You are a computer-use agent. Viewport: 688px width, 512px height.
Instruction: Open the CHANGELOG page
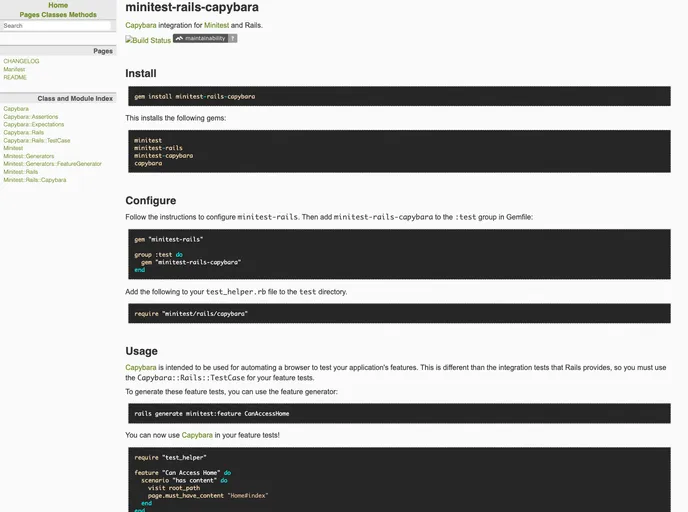click(21, 61)
